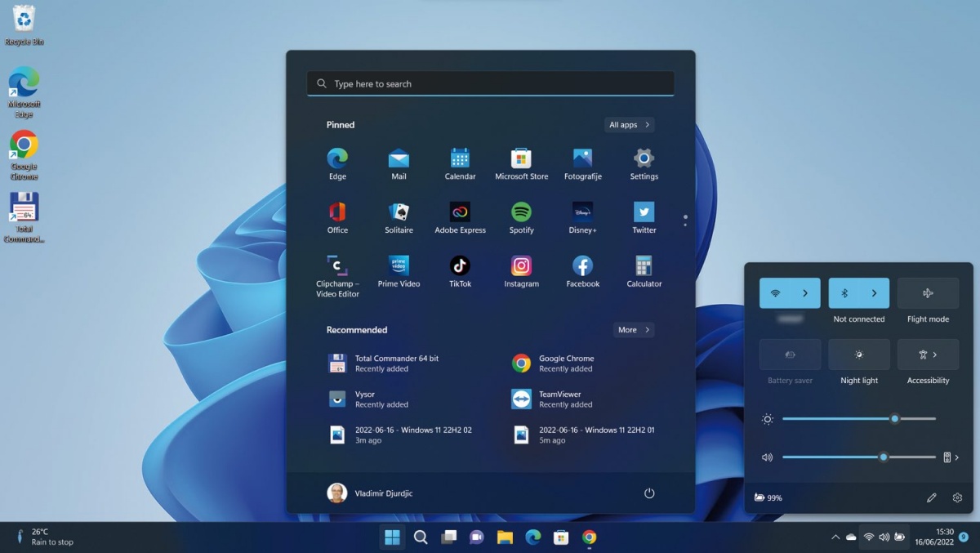Screen dimensions: 980x553
Task: Toggle the Wi-Fi quick setting
Action: click(x=775, y=293)
